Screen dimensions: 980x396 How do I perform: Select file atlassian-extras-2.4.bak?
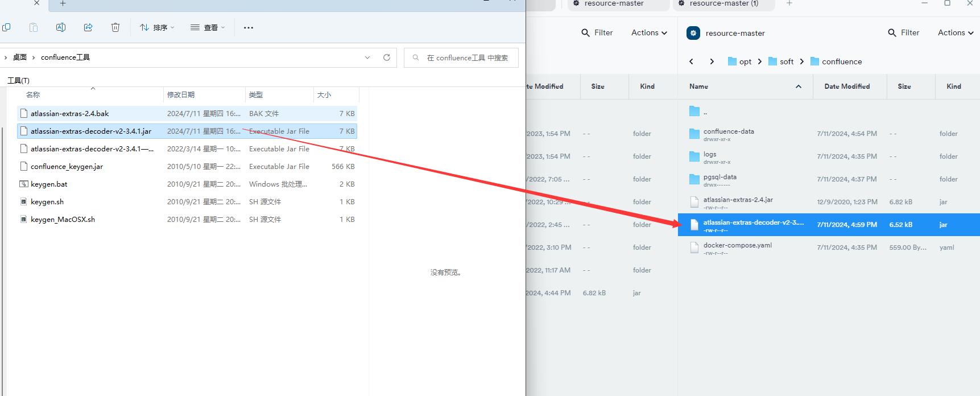[187, 114]
